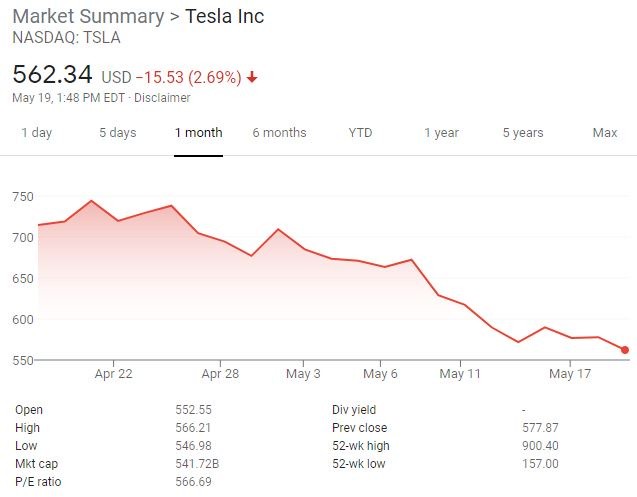Viewport: 637px width, 497px height.
Task: Open the Max time range
Action: click(605, 133)
